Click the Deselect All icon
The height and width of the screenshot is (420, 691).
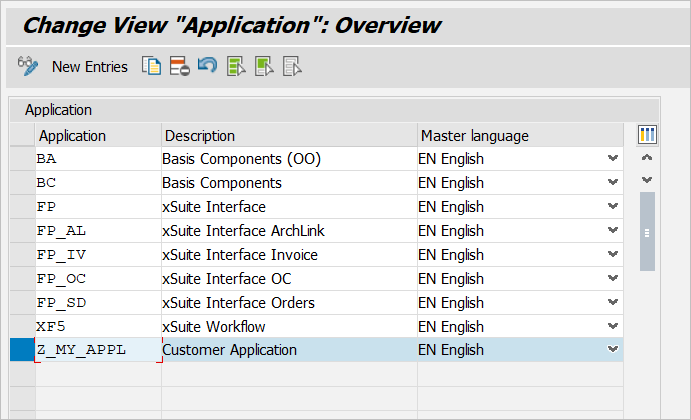(292, 67)
